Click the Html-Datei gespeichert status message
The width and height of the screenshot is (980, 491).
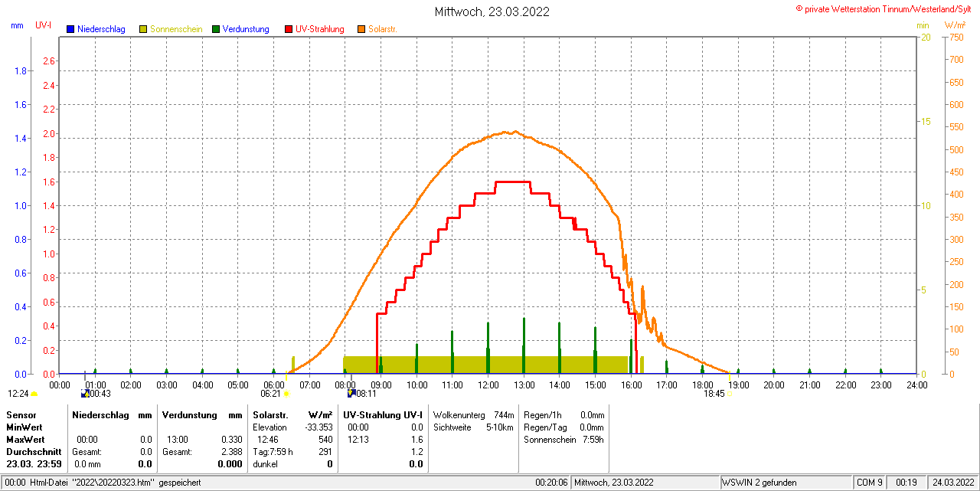[103, 483]
